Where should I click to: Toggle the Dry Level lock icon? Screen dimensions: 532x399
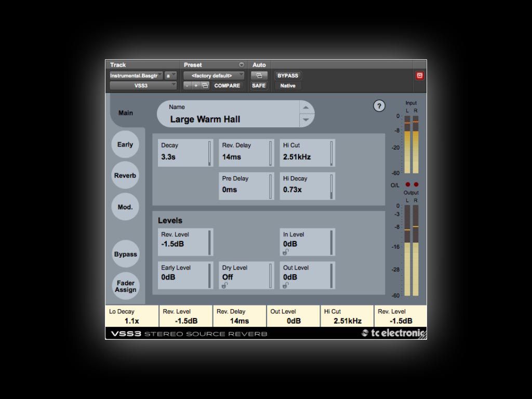[224, 285]
